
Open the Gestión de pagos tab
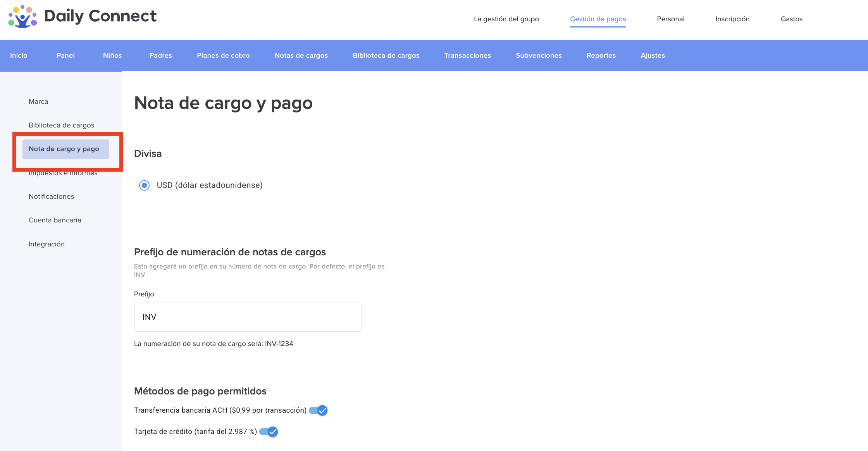point(598,19)
